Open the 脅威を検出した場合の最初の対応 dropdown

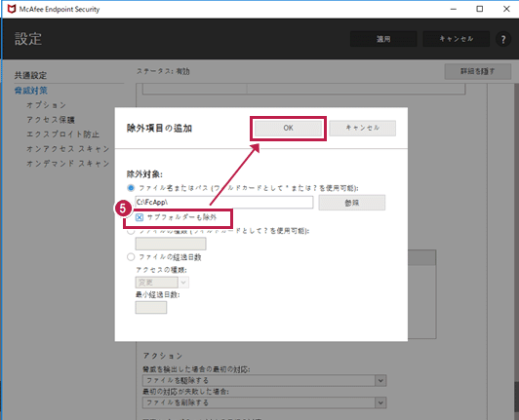click(x=264, y=380)
